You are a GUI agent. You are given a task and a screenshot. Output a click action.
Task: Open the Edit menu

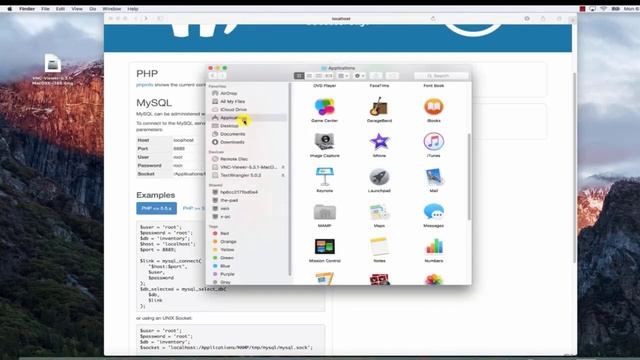pos(60,9)
